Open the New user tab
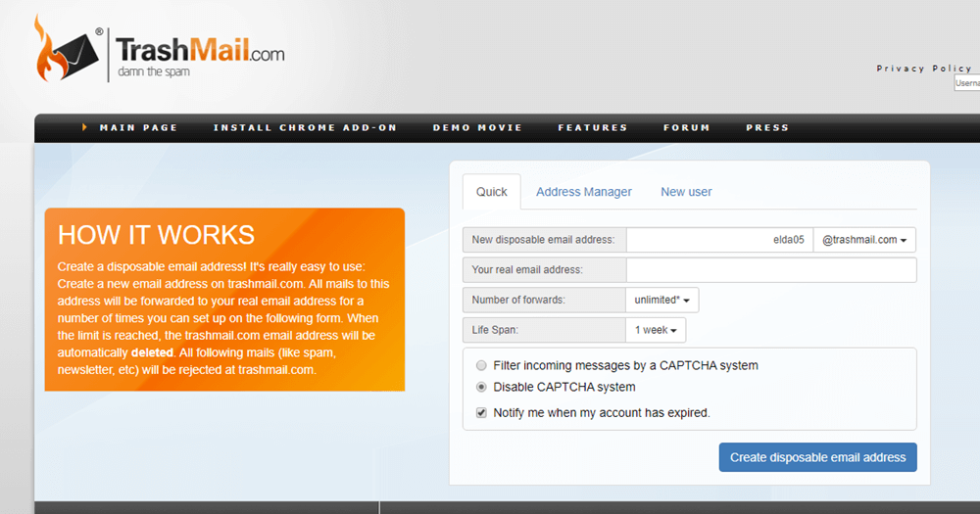 pos(686,192)
